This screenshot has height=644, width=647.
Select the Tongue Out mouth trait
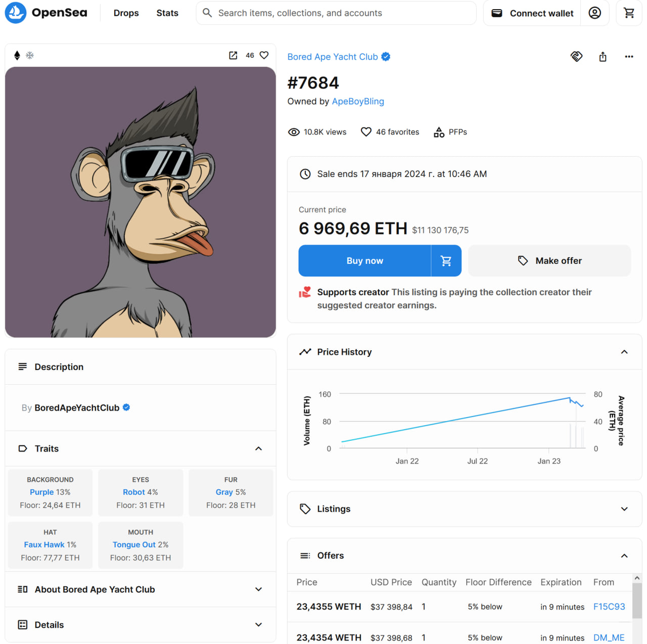click(140, 545)
